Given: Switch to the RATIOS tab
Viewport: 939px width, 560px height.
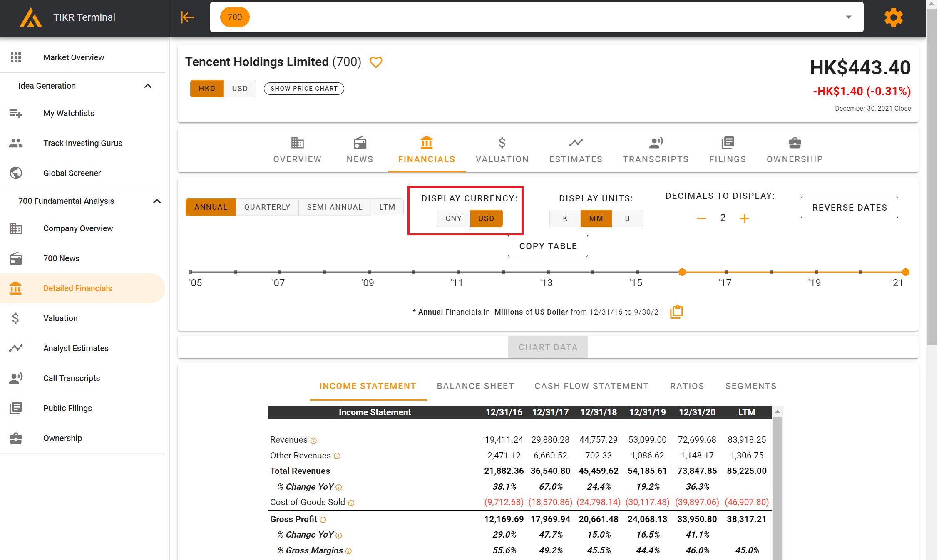Looking at the screenshot, I should (x=687, y=386).
